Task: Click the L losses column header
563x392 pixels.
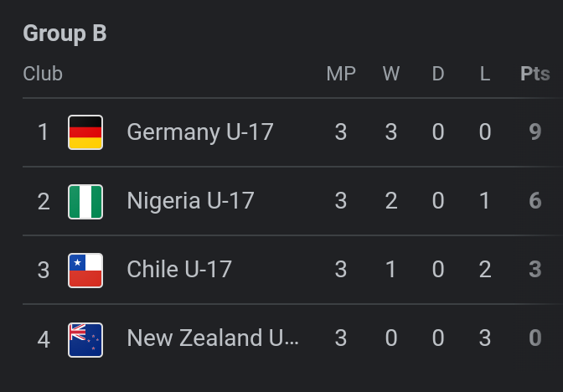Action: point(485,74)
